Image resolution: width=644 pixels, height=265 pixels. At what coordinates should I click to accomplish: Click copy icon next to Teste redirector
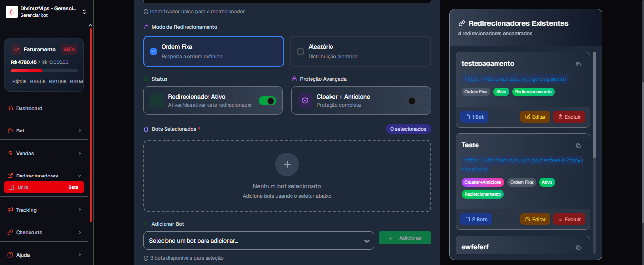coord(578,146)
